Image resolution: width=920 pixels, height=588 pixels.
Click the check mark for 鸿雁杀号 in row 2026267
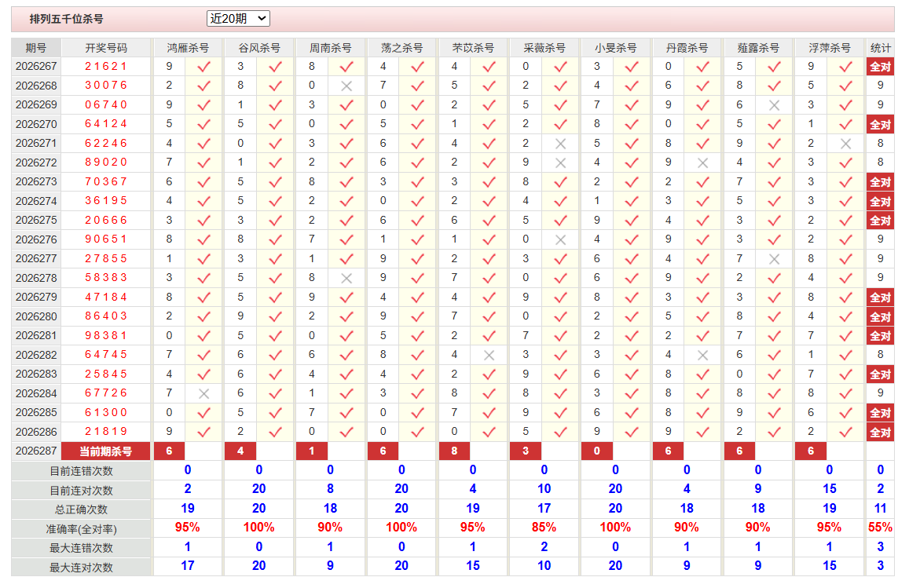coord(204,67)
